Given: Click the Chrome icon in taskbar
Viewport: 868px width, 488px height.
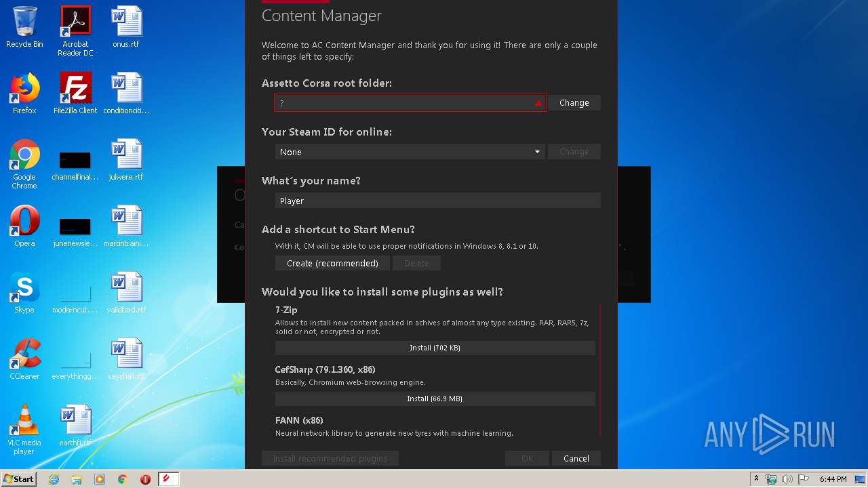Looking at the screenshot, I should (x=123, y=479).
